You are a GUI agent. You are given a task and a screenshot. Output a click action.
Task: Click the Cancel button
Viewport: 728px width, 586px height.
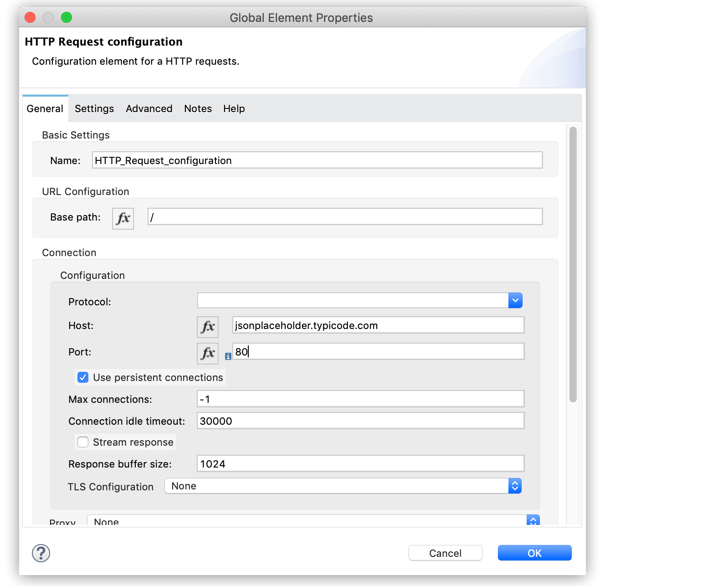click(445, 553)
